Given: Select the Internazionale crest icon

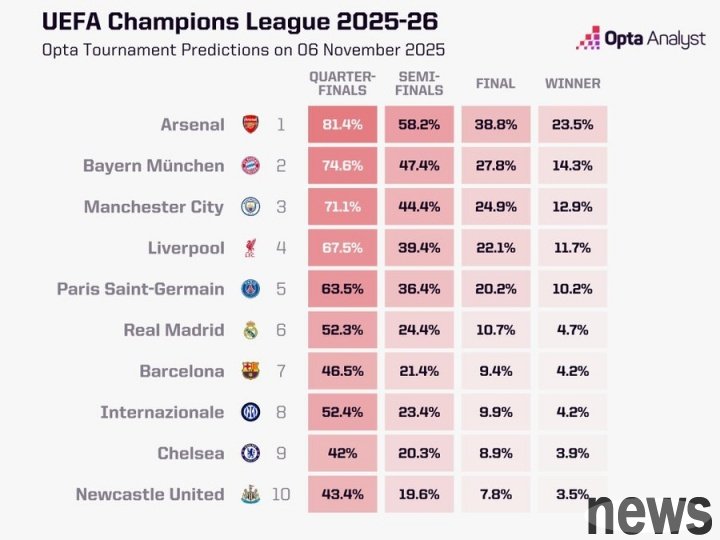Looking at the screenshot, I should pyautogui.click(x=250, y=412).
